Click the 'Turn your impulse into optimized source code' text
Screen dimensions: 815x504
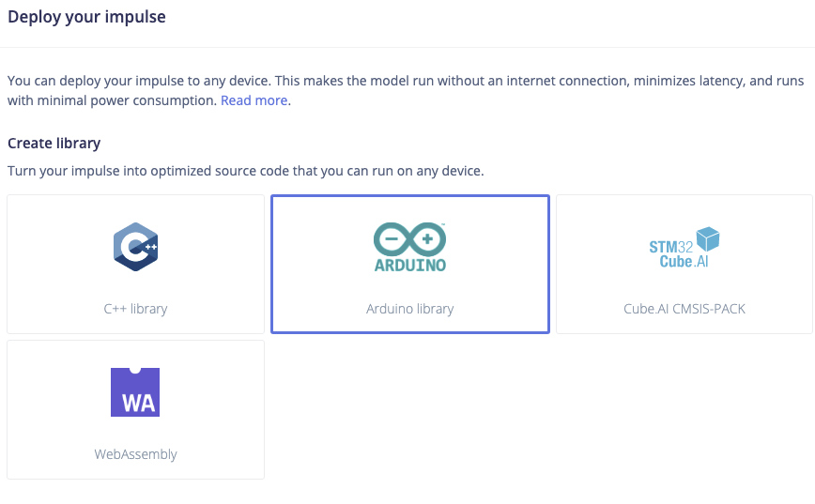click(x=246, y=172)
